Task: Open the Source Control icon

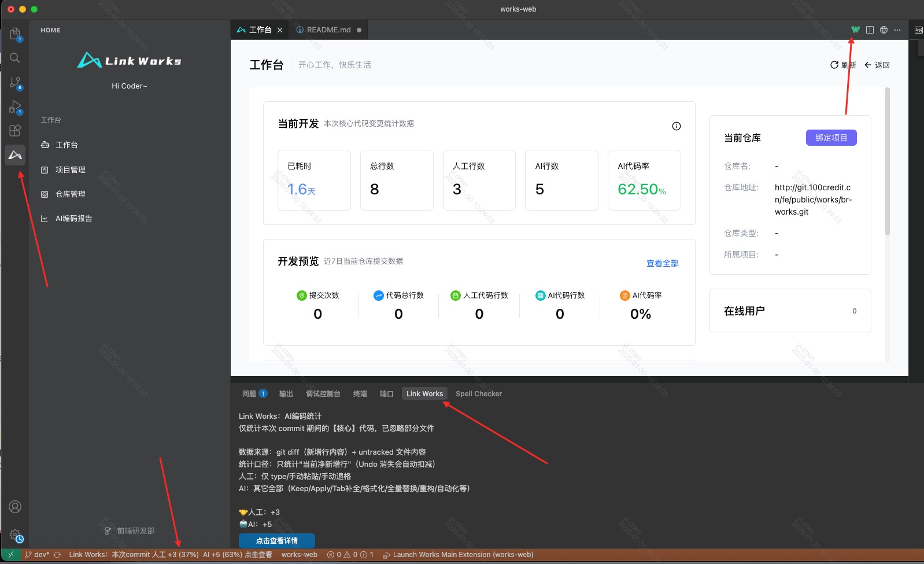Action: [15, 83]
